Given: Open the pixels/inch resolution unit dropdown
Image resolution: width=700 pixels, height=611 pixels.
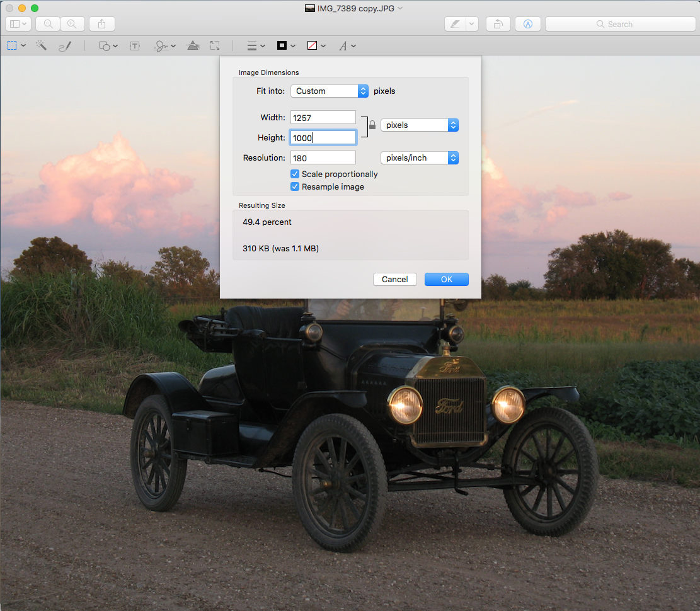Looking at the screenshot, I should tap(419, 157).
